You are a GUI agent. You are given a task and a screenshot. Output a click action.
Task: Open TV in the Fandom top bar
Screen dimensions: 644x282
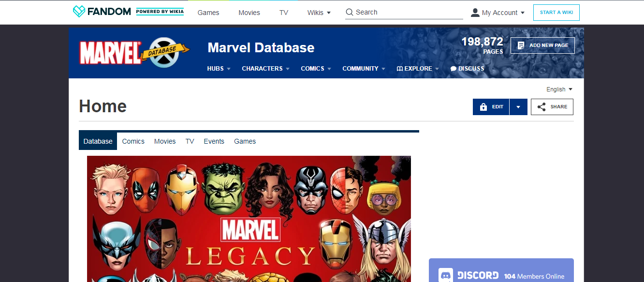(x=284, y=13)
